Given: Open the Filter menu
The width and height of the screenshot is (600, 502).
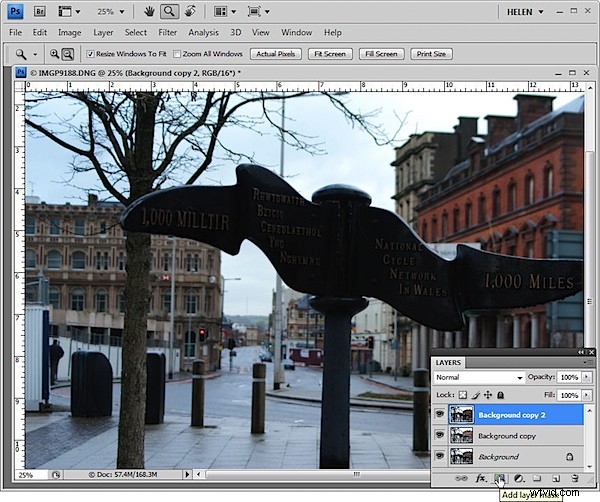Looking at the screenshot, I should 168,33.
